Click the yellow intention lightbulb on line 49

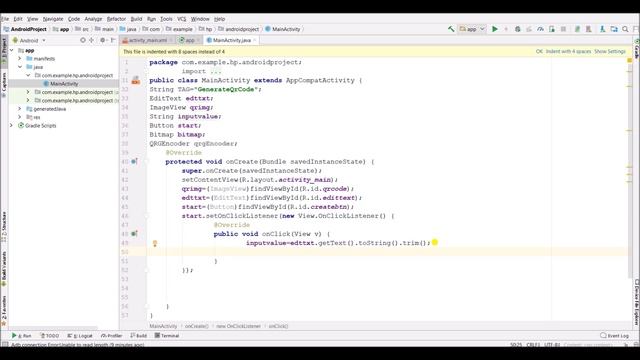pyautogui.click(x=155, y=243)
